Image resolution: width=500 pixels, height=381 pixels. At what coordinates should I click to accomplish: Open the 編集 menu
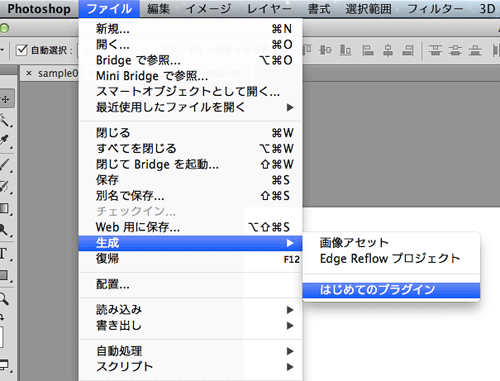[159, 9]
